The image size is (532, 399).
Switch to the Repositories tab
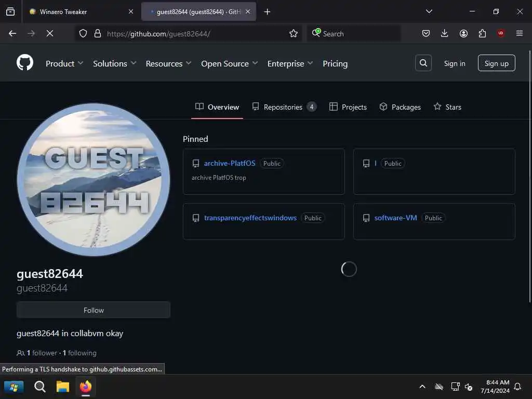coord(284,107)
